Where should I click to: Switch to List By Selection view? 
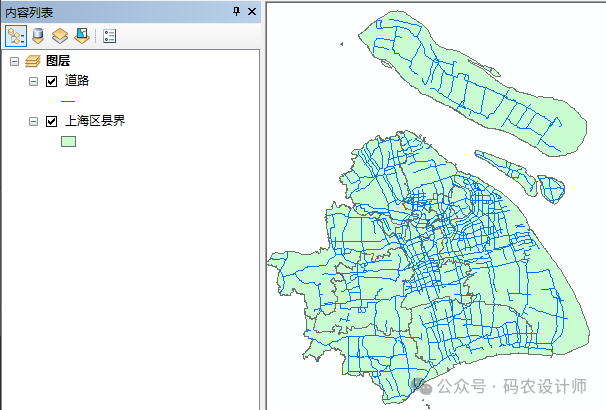[80, 36]
